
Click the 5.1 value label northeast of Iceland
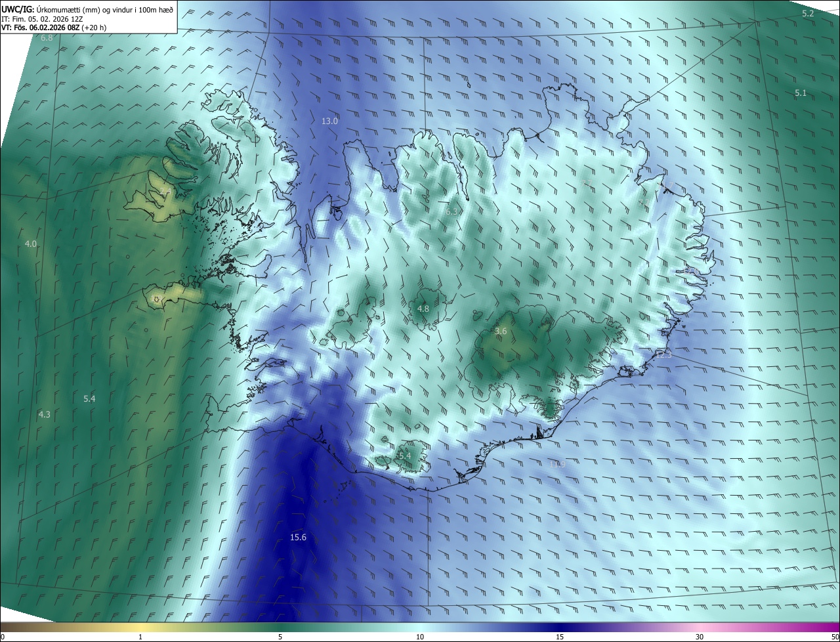tap(801, 93)
